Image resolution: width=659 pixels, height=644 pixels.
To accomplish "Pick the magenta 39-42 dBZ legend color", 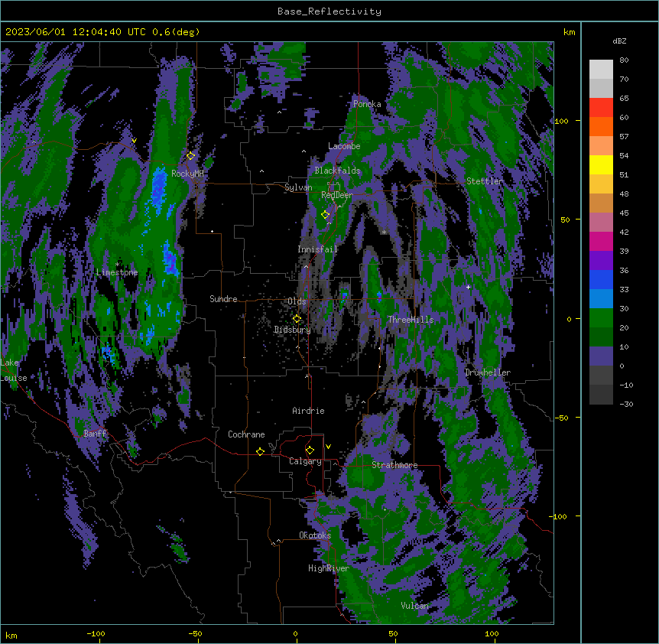I will click(601, 241).
